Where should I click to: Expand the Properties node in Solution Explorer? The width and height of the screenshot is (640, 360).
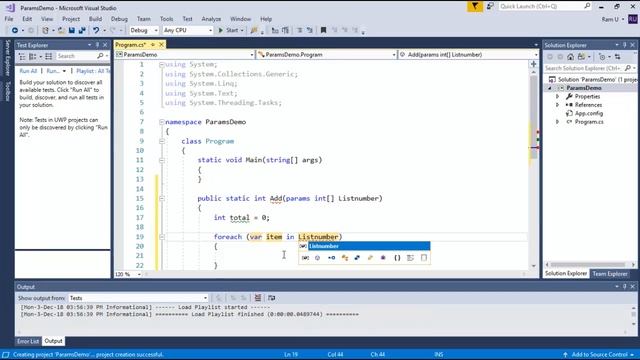[x=558, y=97]
